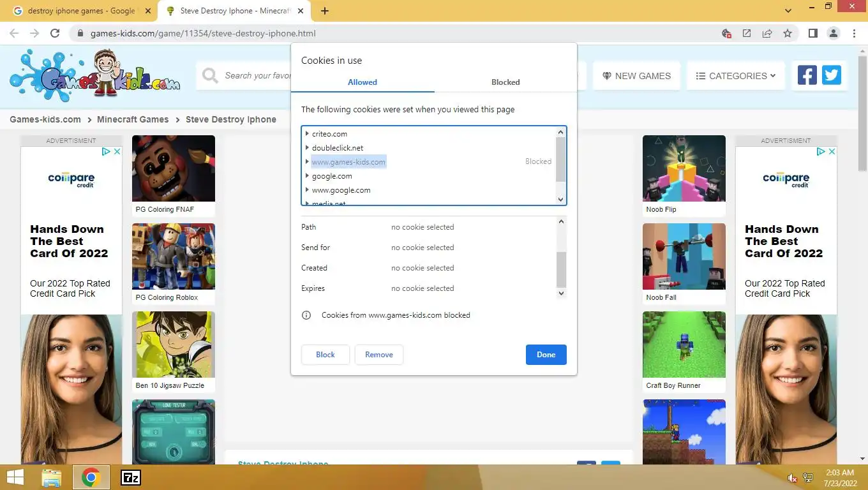Viewport: 868px width, 490px height.
Task: Click the search your favorite games field
Action: pyautogui.click(x=258, y=76)
